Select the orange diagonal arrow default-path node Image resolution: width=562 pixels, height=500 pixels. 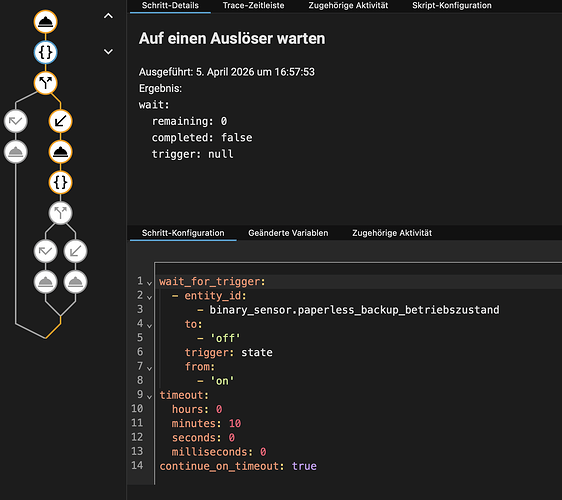pyautogui.click(x=61, y=121)
